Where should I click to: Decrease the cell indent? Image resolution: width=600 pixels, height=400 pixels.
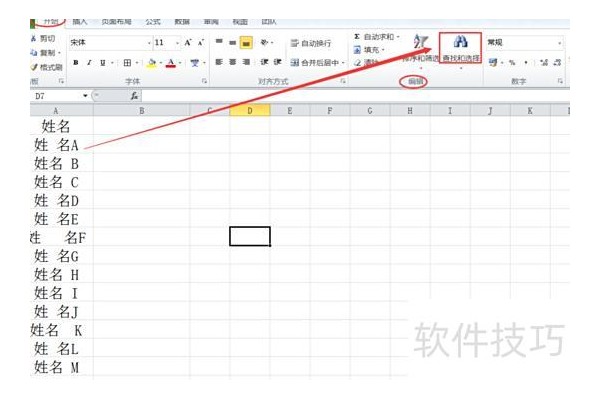click(x=264, y=62)
